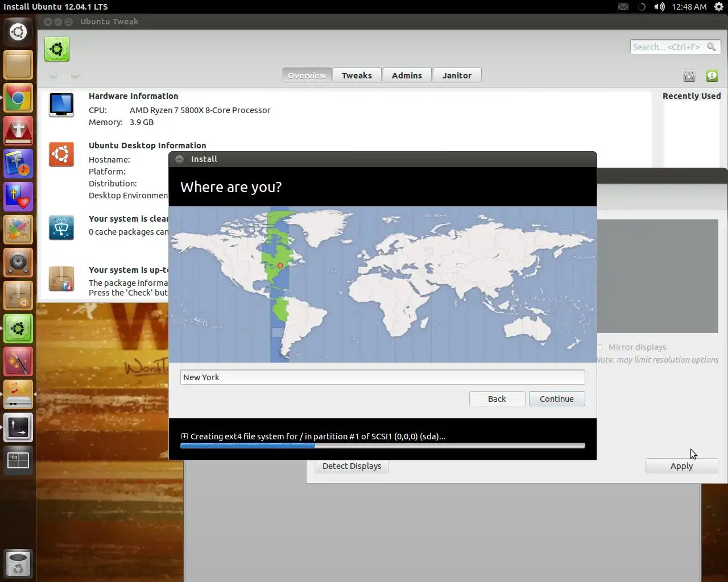
Task: Open Ubuntu Tweak preferences sliders icon
Action: [689, 76]
